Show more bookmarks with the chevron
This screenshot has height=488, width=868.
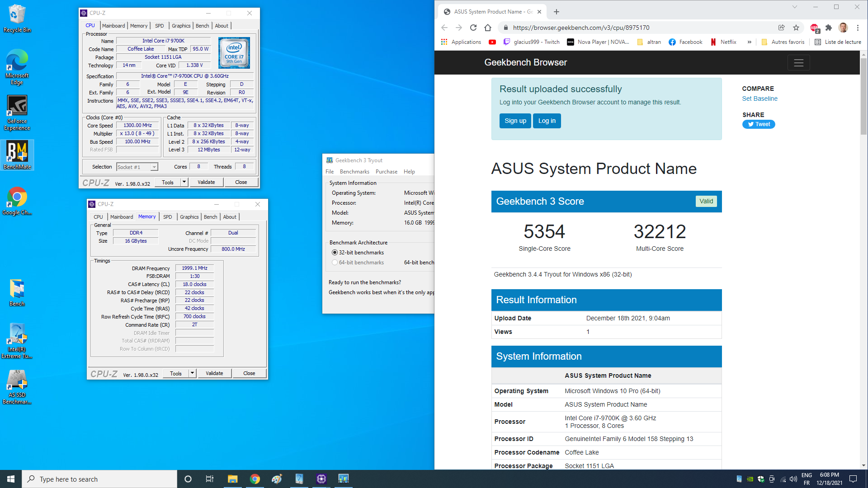[749, 42]
